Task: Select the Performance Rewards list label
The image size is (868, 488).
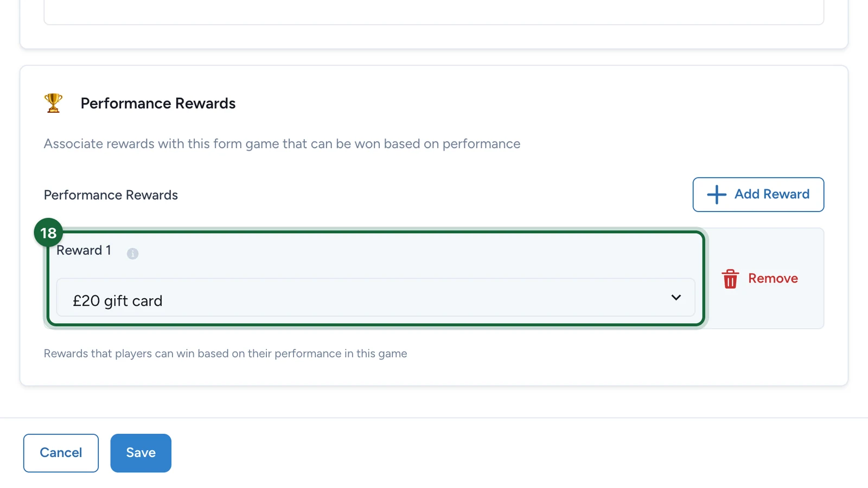Action: [x=111, y=195]
